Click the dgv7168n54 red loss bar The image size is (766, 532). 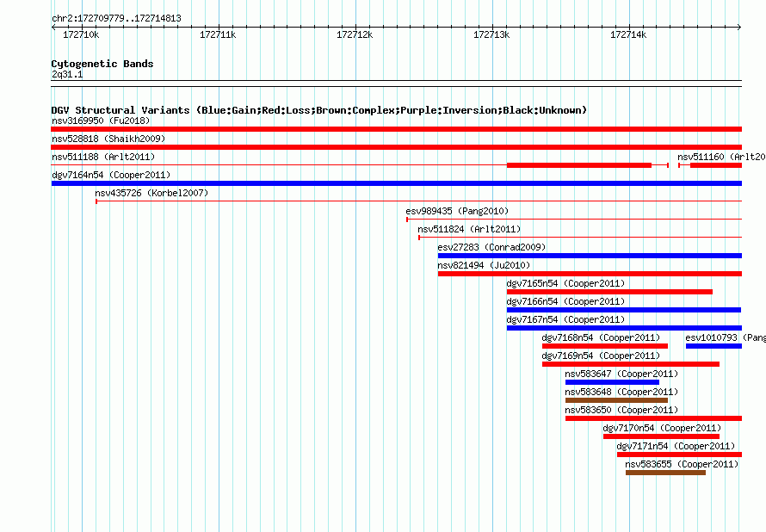click(605, 346)
